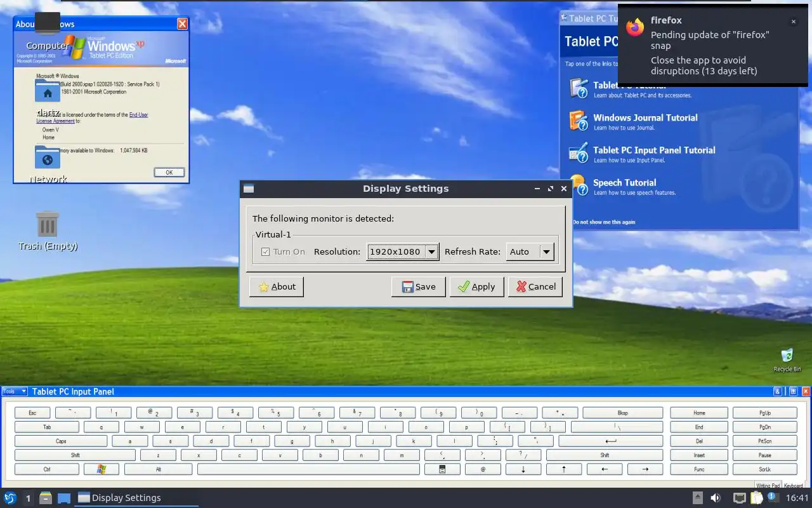Click the right arrow key on the Input Panel

point(645,469)
